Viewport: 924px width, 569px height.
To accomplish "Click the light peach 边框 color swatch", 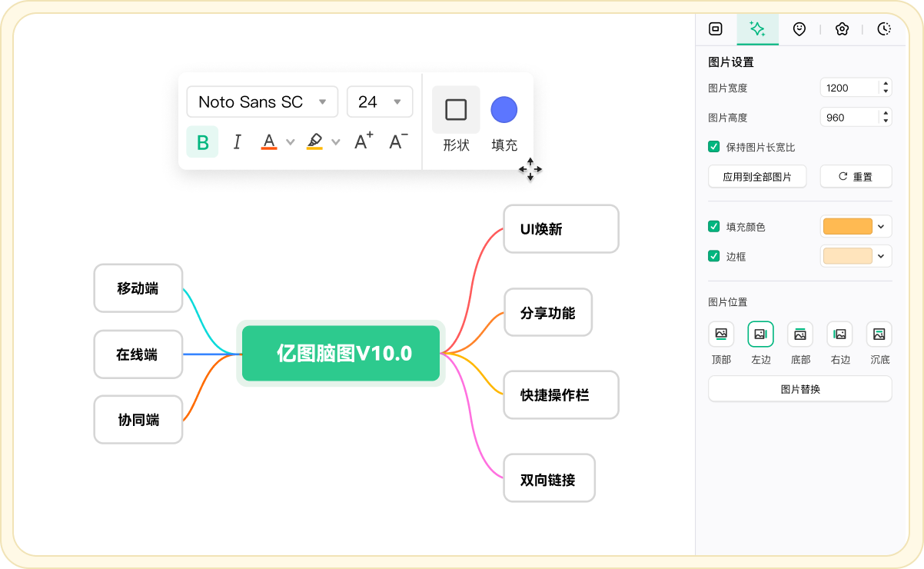I will point(848,256).
